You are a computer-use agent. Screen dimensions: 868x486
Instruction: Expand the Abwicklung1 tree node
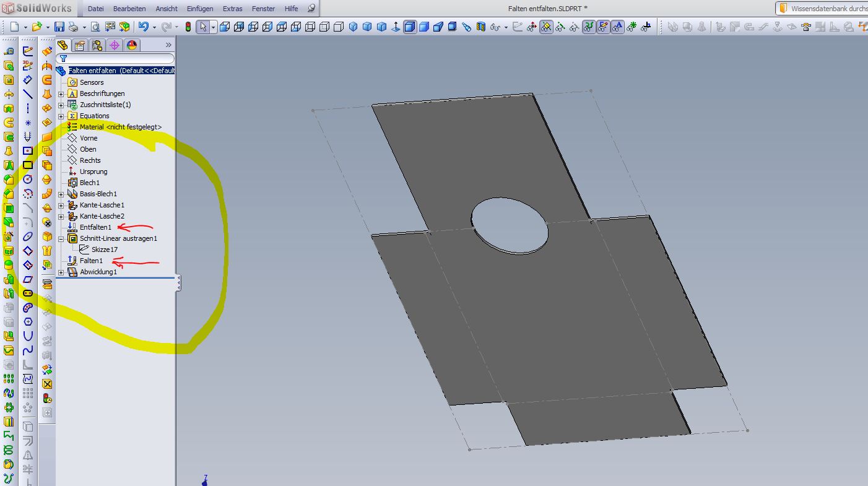pos(61,272)
